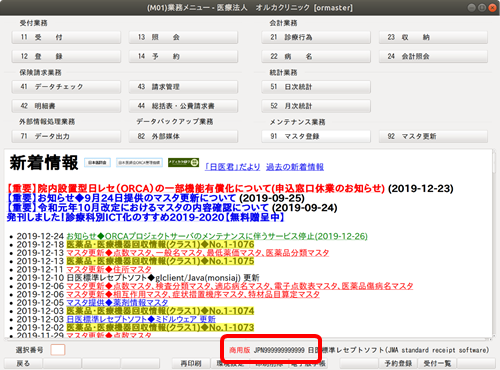Open 診療科別ICT化のすすめ2019-2020 link

[146, 217]
